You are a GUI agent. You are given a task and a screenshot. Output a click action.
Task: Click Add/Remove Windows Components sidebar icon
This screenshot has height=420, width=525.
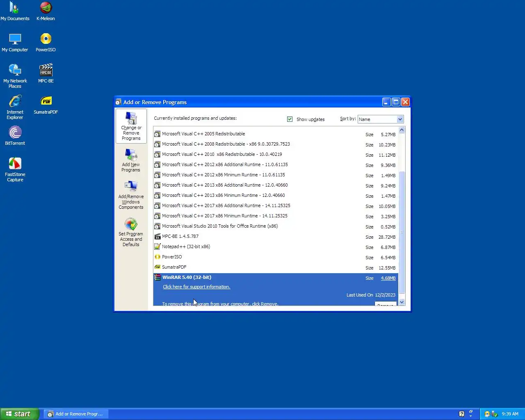131,195
